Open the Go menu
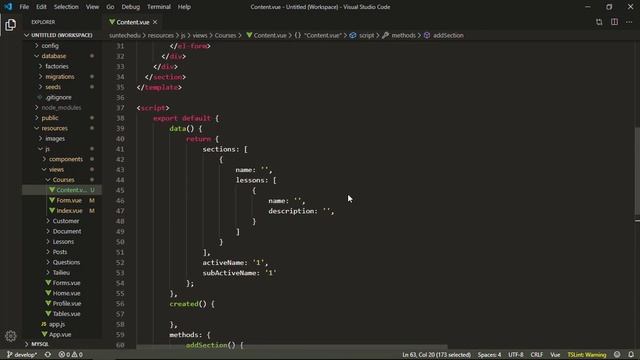Image resolution: width=640 pixels, height=360 pixels. click(x=110, y=7)
